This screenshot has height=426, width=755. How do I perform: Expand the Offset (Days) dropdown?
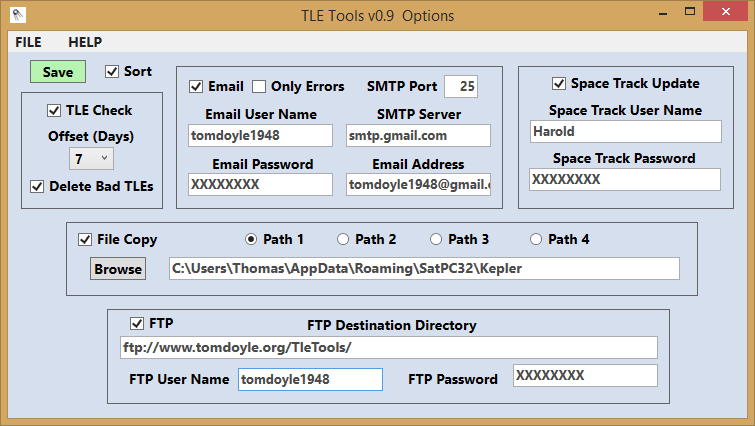tap(91, 158)
